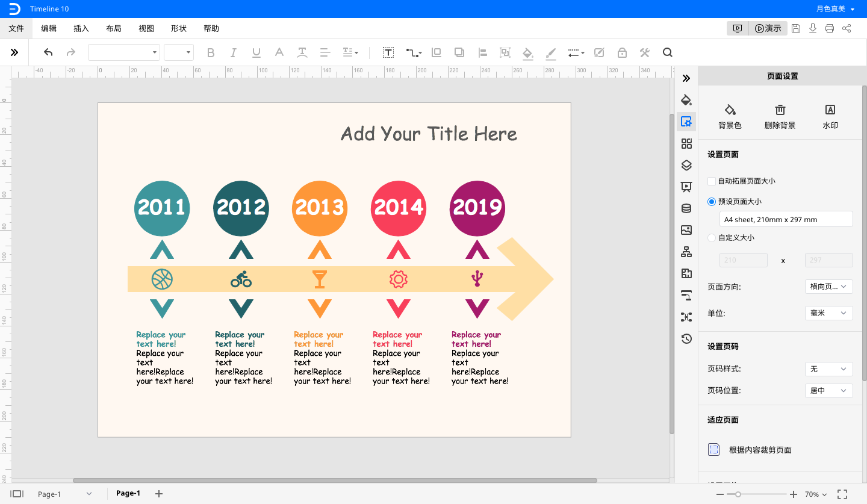Open the 文件 menu

pyautogui.click(x=16, y=28)
